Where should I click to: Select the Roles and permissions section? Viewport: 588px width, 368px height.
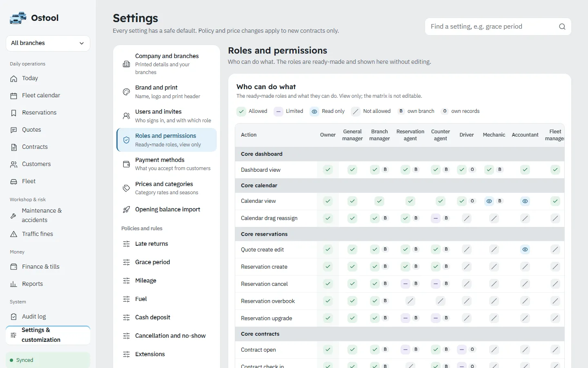pos(167,140)
